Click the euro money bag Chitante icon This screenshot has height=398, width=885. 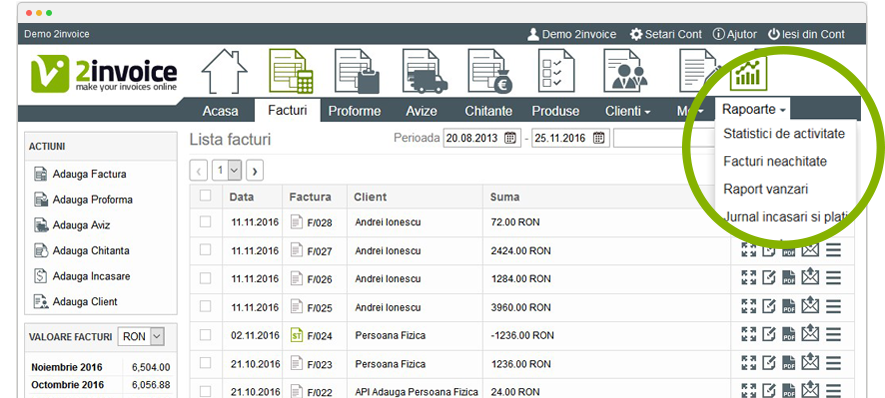[490, 71]
